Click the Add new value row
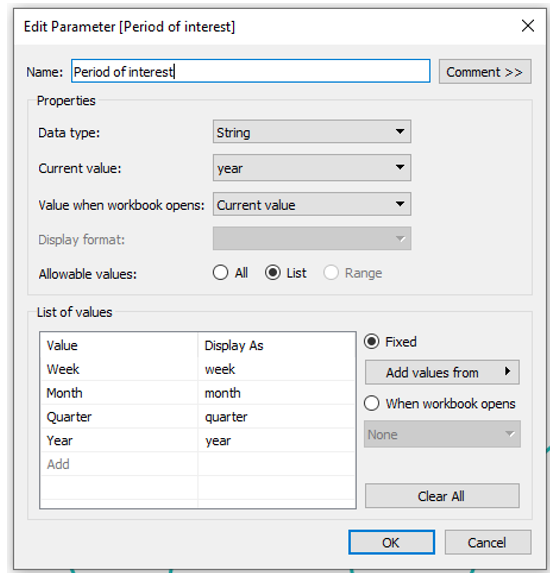Viewport: 550px width, 573px height. (198, 464)
